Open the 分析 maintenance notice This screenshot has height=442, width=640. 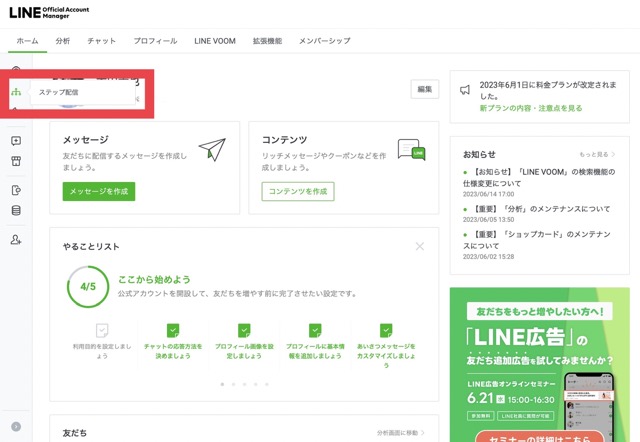point(541,209)
